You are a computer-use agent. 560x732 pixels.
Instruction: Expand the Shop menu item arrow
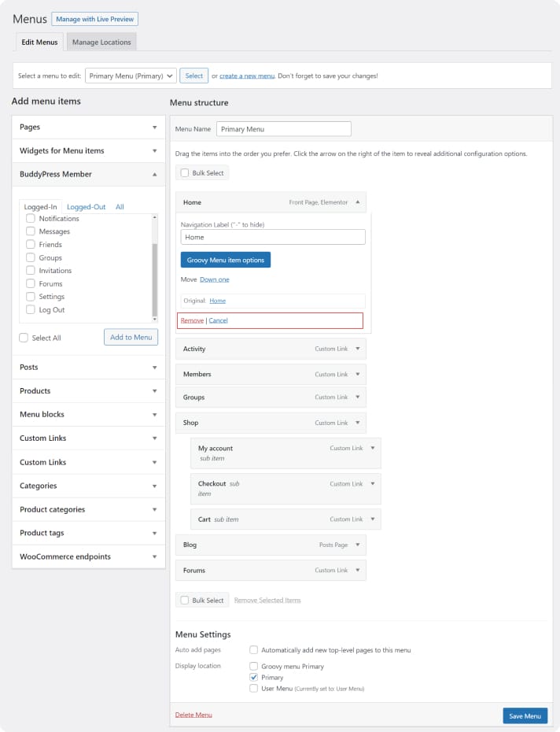coord(358,423)
